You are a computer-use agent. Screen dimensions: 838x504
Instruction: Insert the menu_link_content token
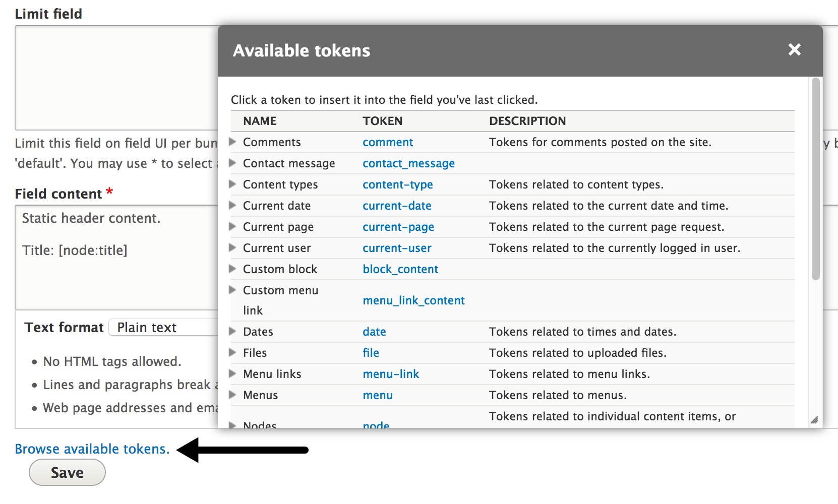413,300
